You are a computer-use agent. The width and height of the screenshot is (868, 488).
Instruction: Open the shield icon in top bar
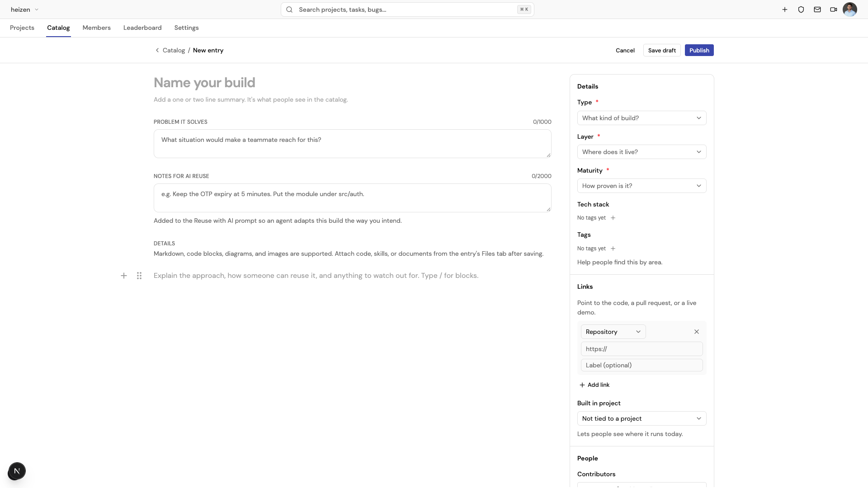click(801, 9)
